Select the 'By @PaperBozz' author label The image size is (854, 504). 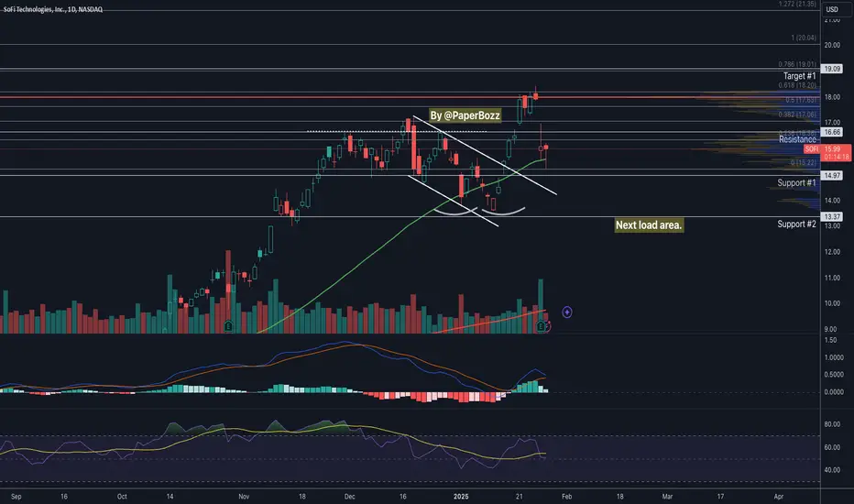tap(465, 115)
